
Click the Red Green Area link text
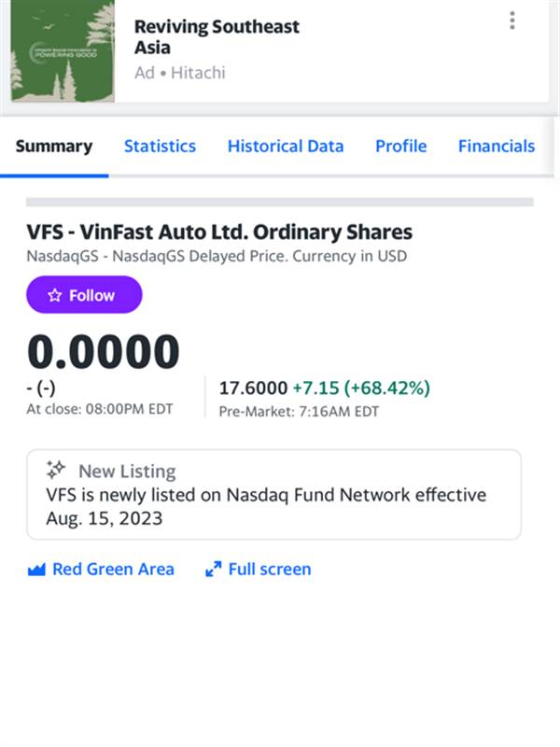point(113,569)
